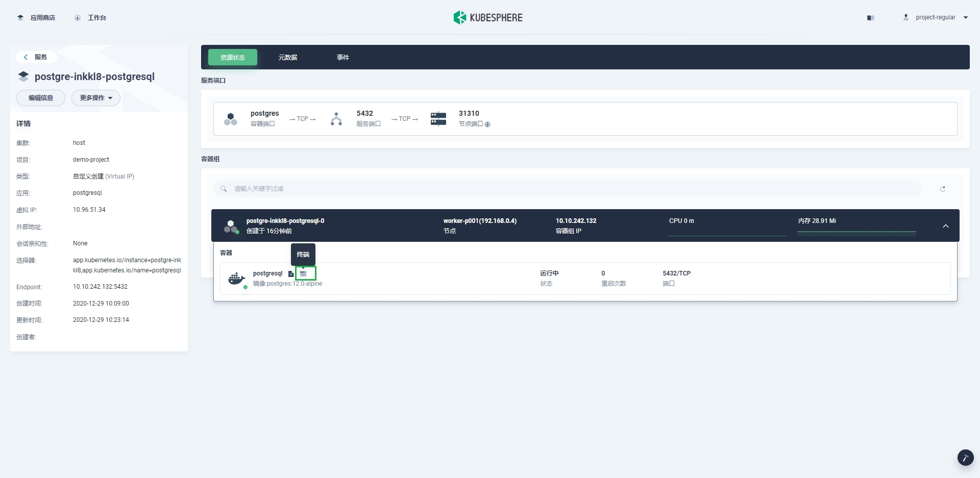Click the demo-project value
Viewport: 980px width, 478px height.
pyautogui.click(x=91, y=160)
